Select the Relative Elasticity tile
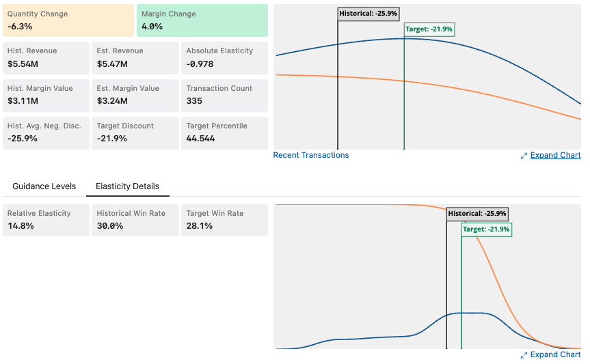The image size is (590, 364). pyautogui.click(x=46, y=220)
